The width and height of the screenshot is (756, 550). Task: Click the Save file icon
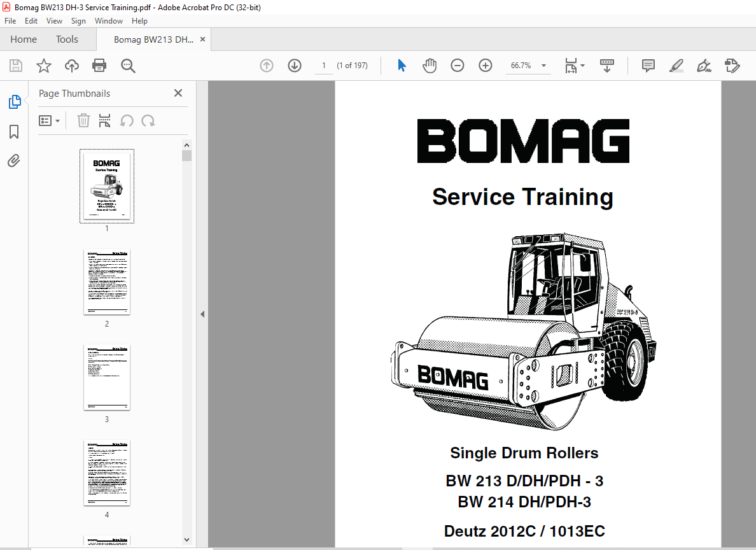pos(16,66)
